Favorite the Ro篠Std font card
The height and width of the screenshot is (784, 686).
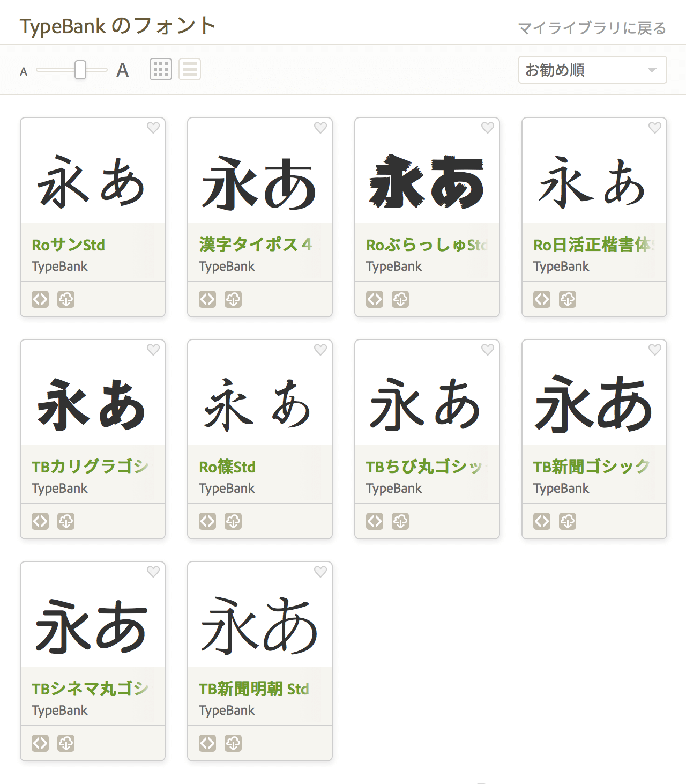click(320, 350)
